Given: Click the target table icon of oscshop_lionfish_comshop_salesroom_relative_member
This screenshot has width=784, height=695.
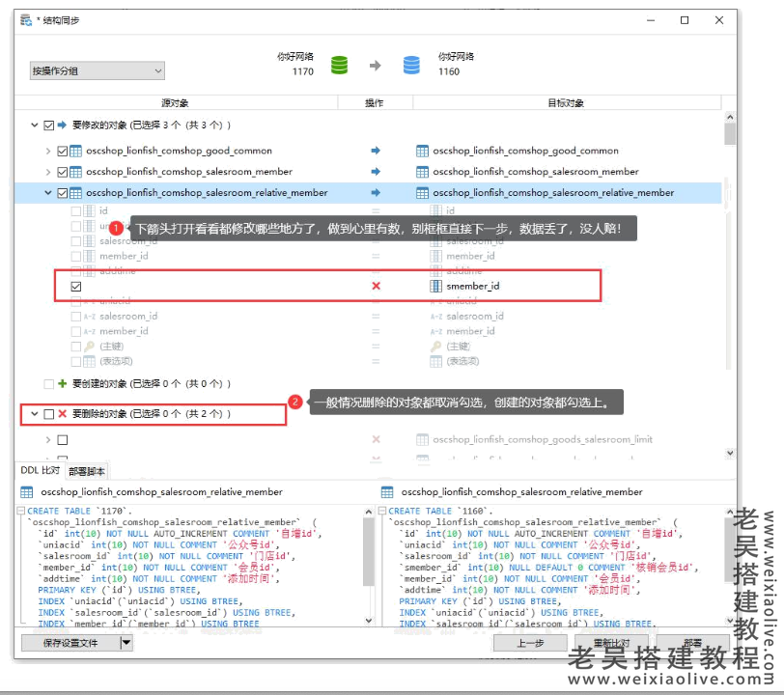Looking at the screenshot, I should 423,193.
